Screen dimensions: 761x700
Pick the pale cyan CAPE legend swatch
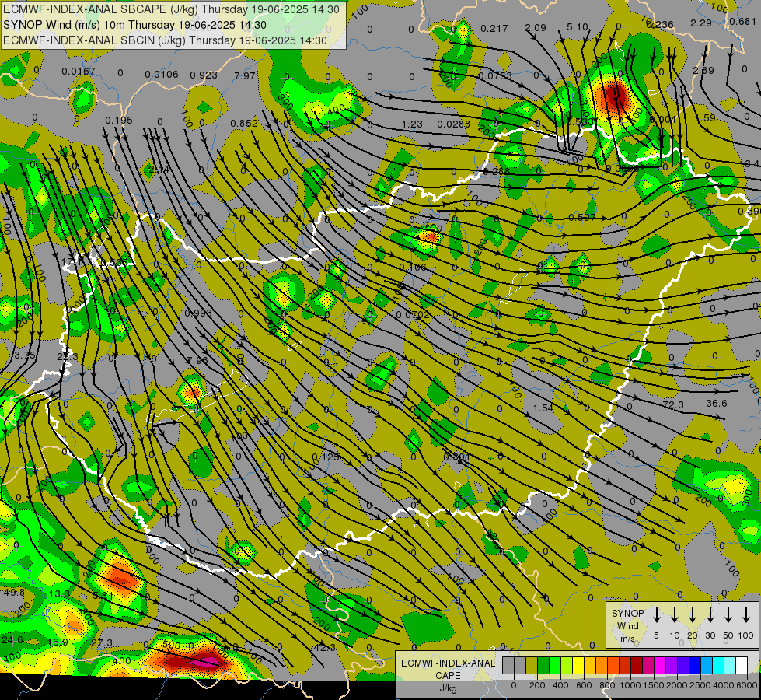pos(729,665)
